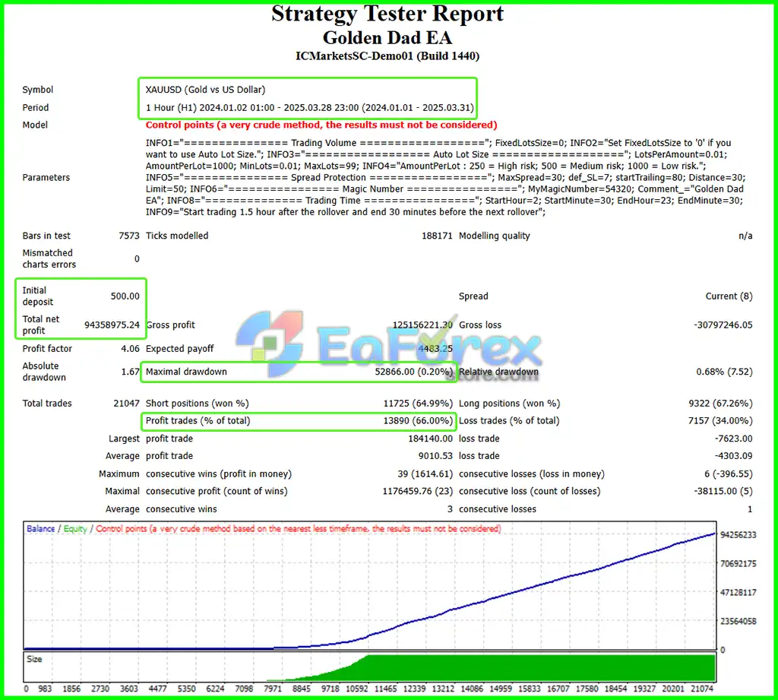Screen dimensions: 778x700
Task: Select the profit factor value 4.06
Action: pos(131,349)
